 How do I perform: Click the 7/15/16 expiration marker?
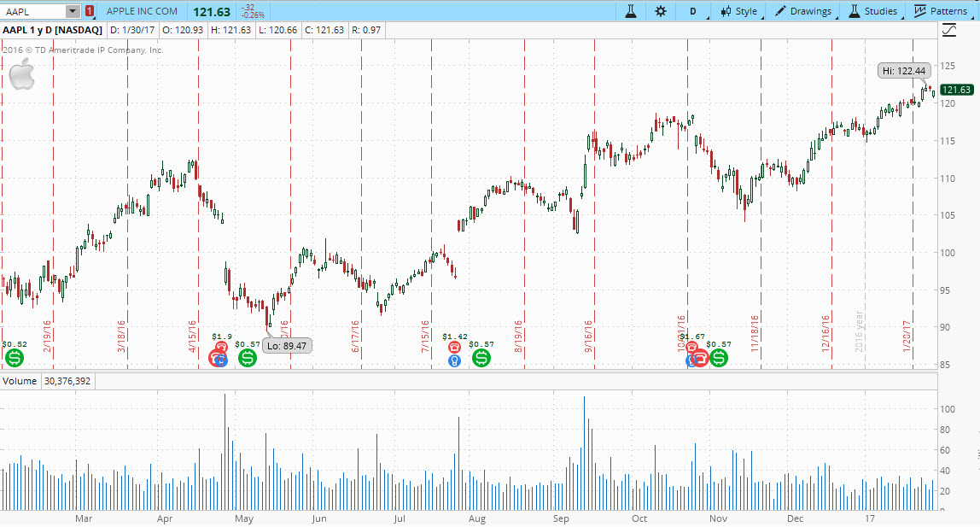tap(426, 336)
